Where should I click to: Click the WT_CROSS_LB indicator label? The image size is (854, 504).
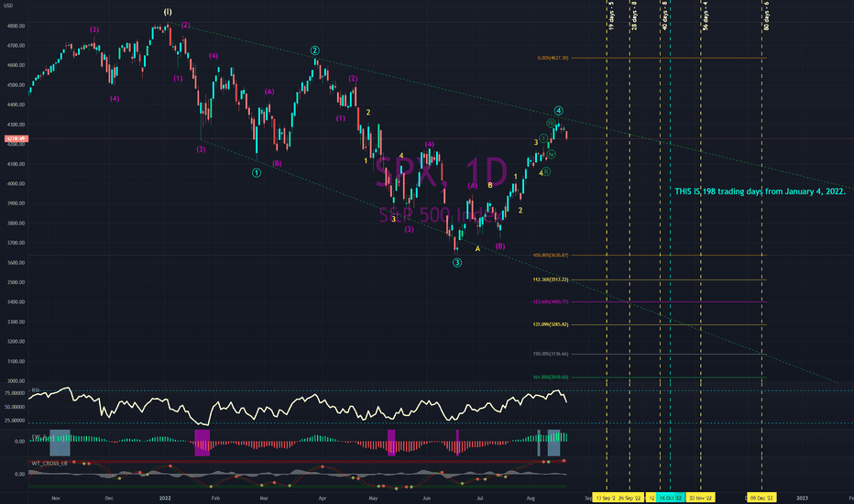(49, 463)
